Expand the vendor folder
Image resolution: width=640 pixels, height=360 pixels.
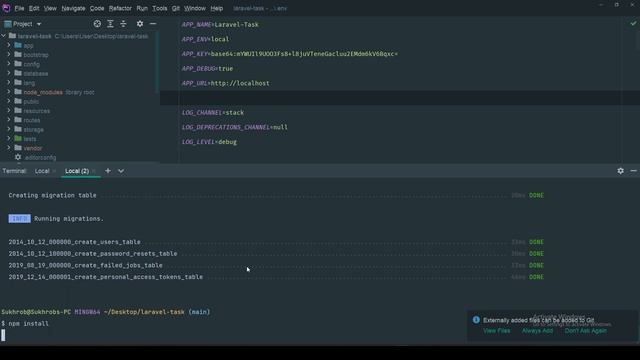(9, 148)
